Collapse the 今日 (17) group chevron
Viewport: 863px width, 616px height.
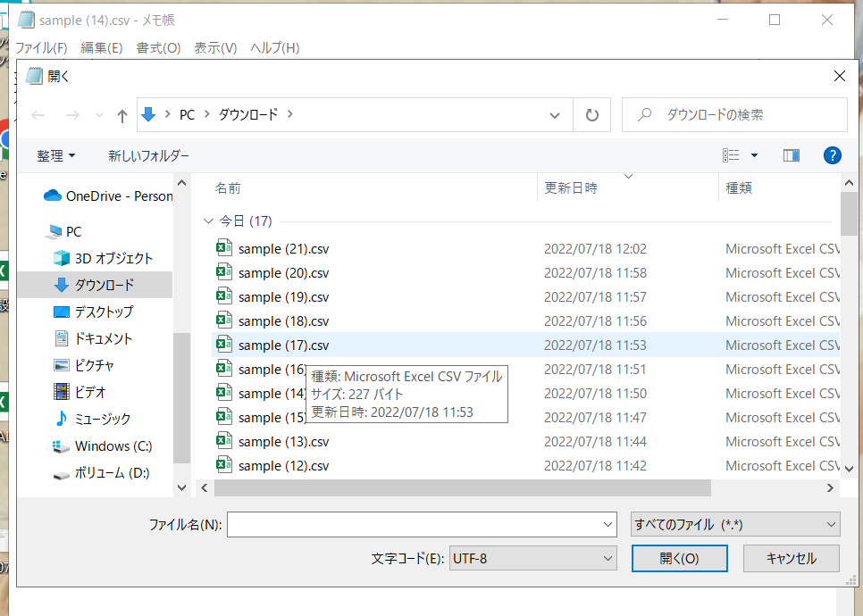coord(208,221)
